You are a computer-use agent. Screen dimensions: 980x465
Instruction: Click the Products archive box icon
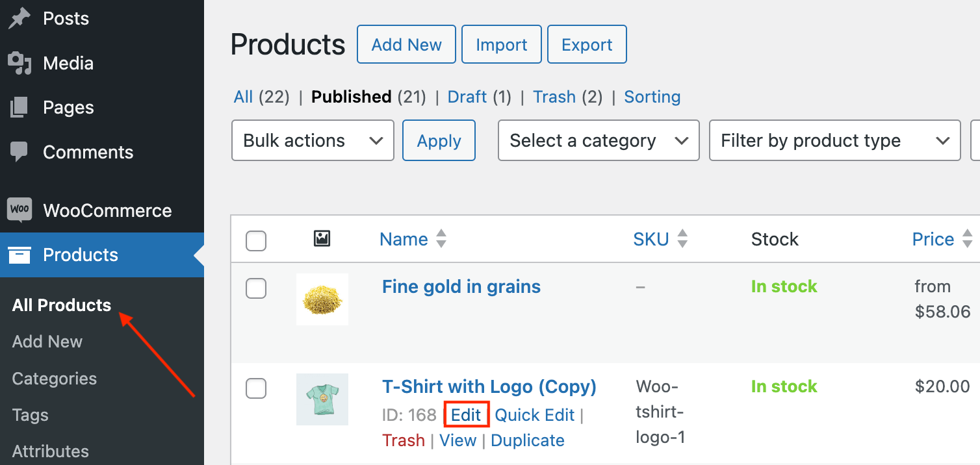(x=19, y=255)
